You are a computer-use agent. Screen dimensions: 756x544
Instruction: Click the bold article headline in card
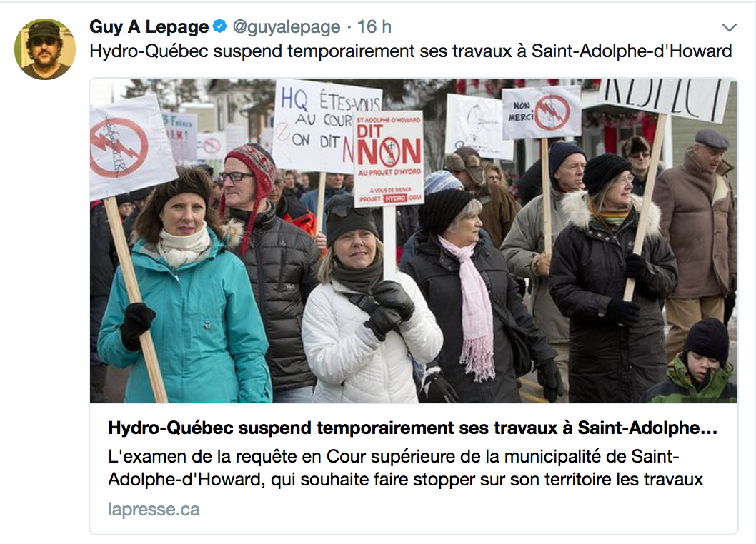point(413,428)
